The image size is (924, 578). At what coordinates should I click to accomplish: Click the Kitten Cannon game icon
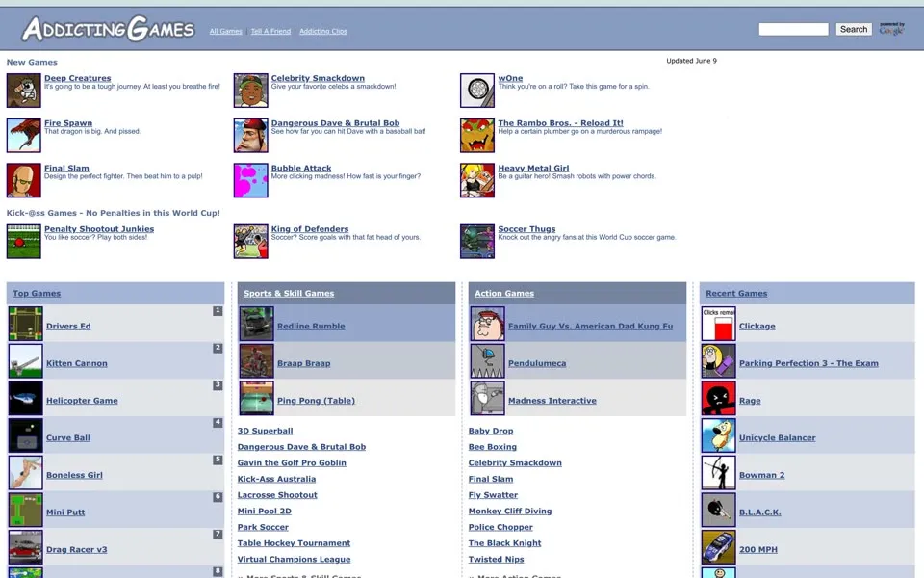(25, 361)
